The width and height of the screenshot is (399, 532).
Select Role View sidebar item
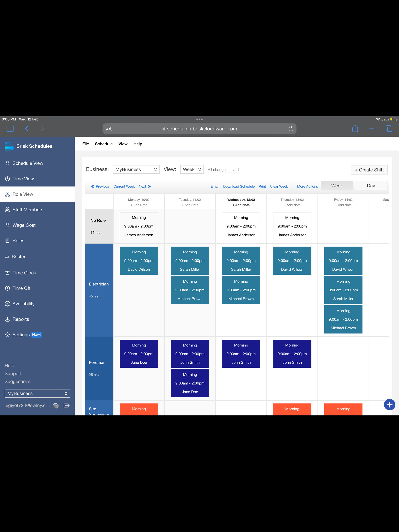(x=37, y=194)
